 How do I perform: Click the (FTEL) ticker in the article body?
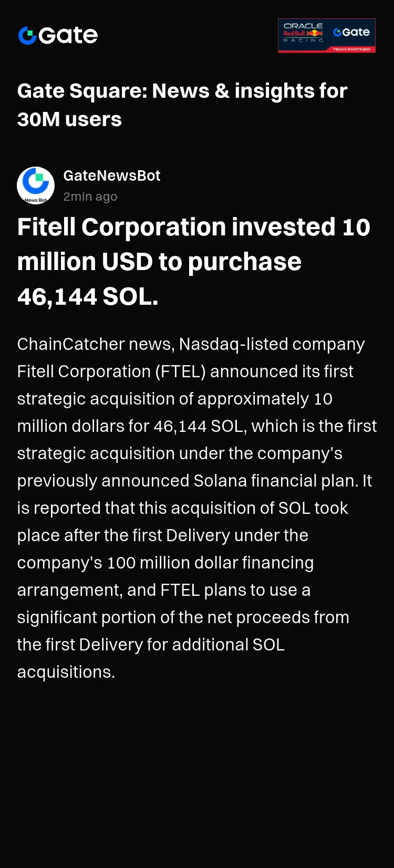click(180, 371)
